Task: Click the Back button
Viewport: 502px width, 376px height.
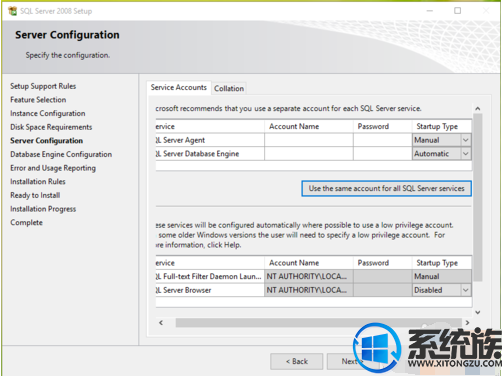Action: (x=297, y=361)
